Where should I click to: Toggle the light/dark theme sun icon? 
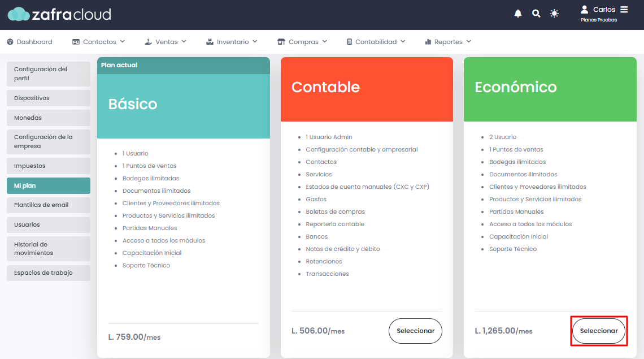coord(554,14)
